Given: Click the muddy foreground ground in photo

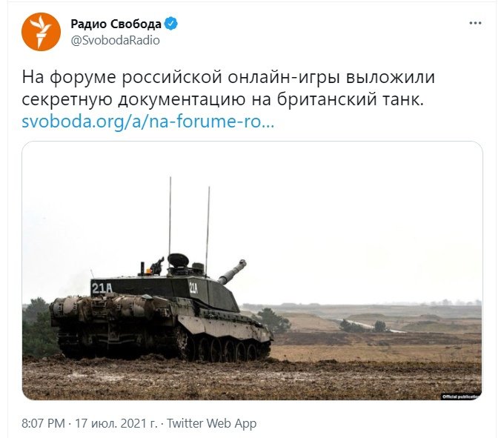Looking at the screenshot, I should pos(252,380).
